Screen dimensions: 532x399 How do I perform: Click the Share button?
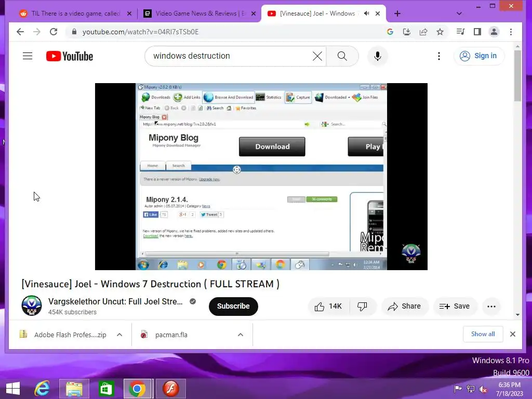point(404,307)
